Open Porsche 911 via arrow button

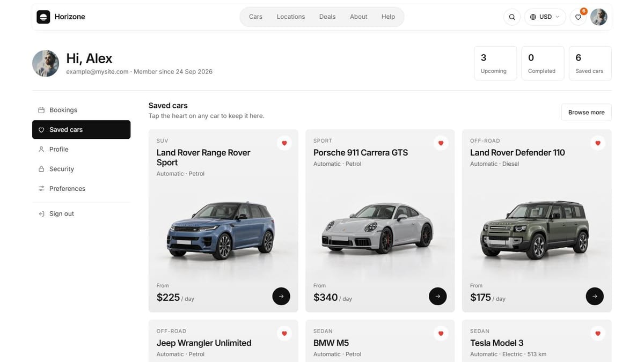(x=438, y=296)
